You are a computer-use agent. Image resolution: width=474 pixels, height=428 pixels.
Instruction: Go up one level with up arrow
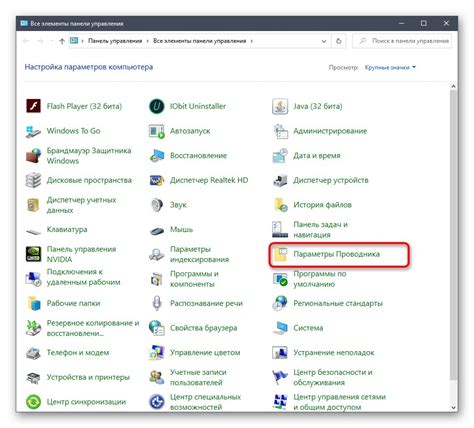click(62, 41)
